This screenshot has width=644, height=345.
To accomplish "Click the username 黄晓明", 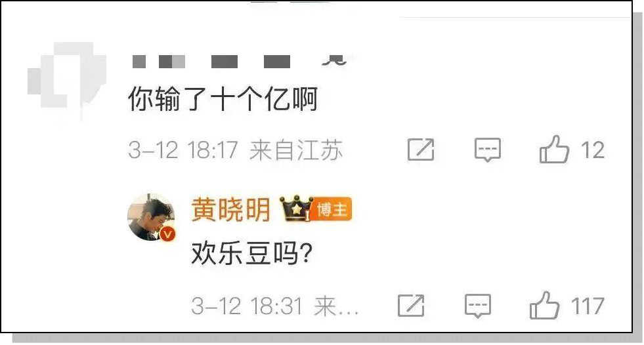I will coord(230,210).
